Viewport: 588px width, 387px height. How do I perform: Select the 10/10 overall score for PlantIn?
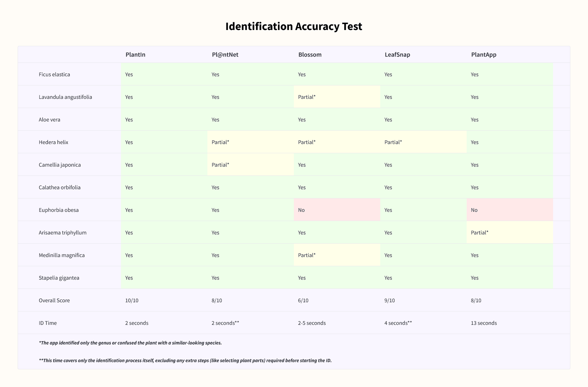click(x=132, y=300)
